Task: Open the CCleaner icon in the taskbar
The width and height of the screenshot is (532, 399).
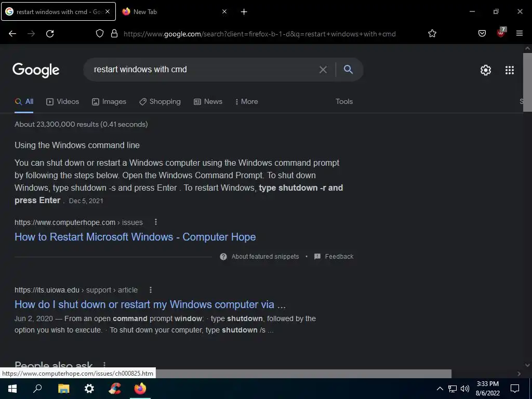Action: click(115, 389)
